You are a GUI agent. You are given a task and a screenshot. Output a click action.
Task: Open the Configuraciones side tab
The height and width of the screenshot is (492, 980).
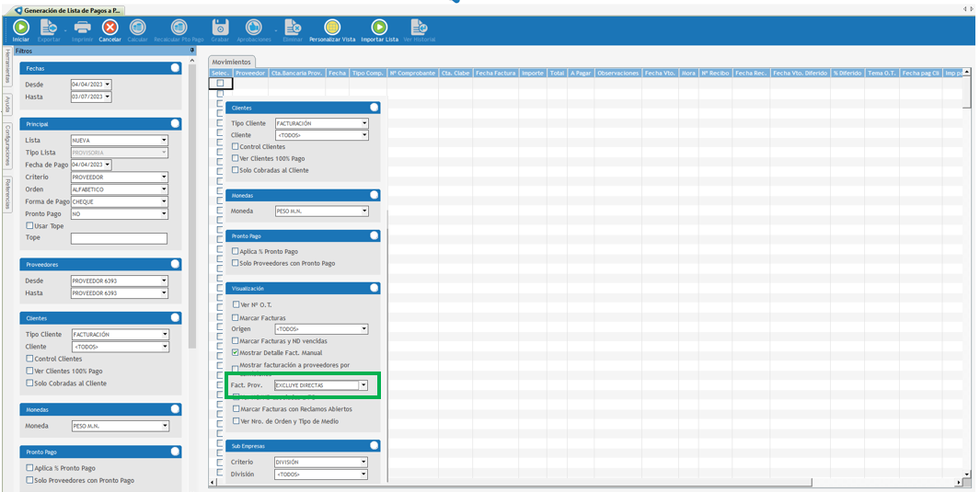coord(6,145)
